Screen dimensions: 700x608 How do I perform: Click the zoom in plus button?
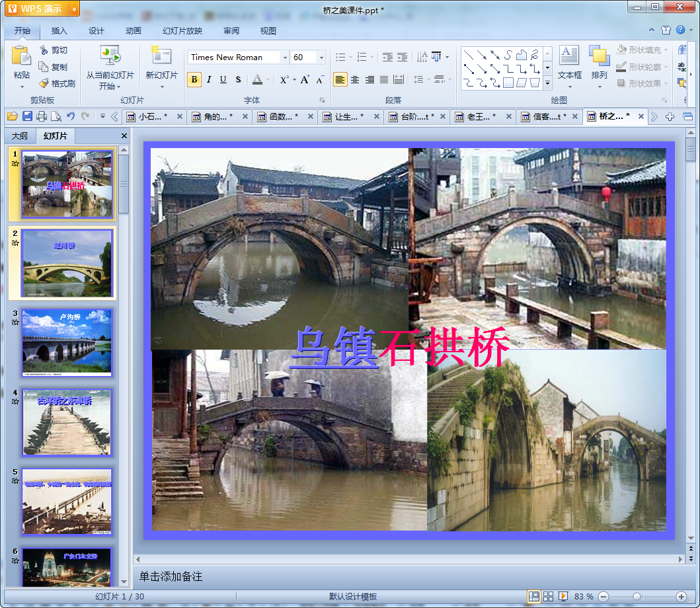(x=681, y=597)
